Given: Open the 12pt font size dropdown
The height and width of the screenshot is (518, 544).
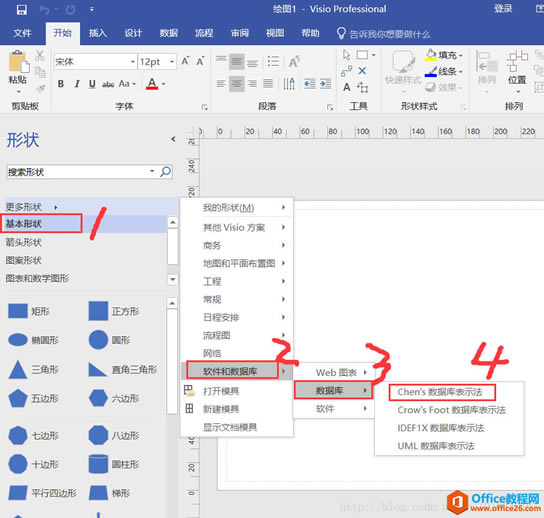Looking at the screenshot, I should [172, 62].
